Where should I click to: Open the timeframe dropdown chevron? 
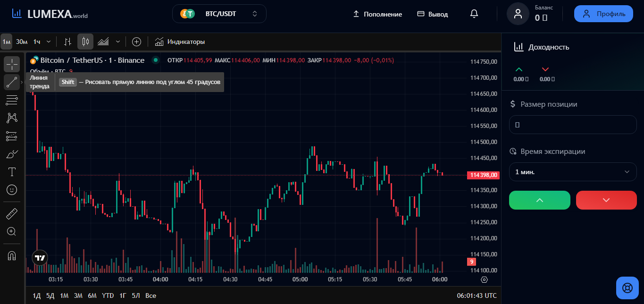click(50, 42)
